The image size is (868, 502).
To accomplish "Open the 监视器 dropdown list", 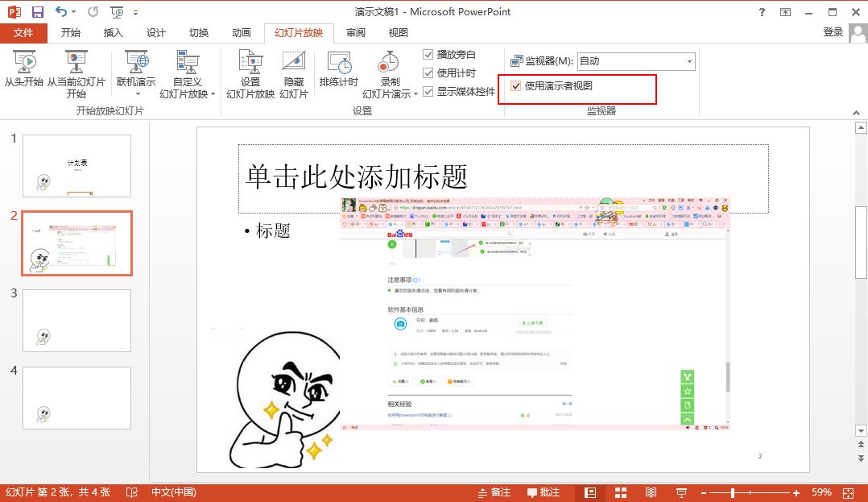I will click(x=689, y=61).
